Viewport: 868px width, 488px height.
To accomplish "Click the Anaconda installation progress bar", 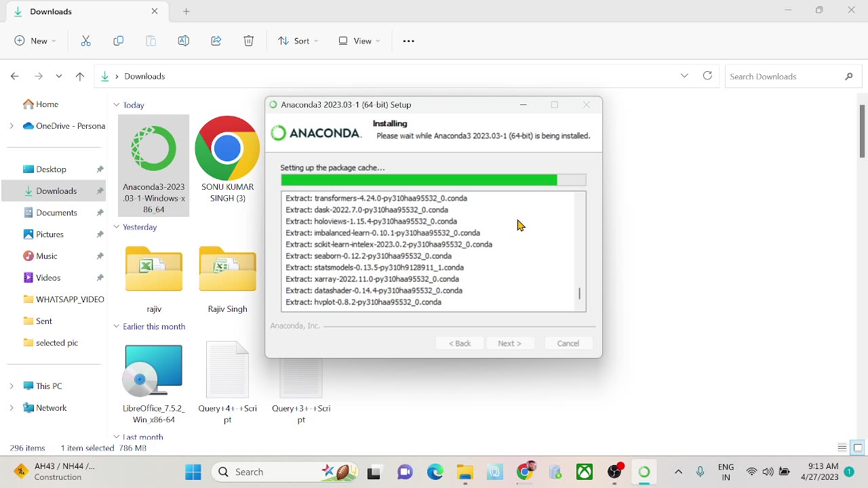I will [433, 180].
